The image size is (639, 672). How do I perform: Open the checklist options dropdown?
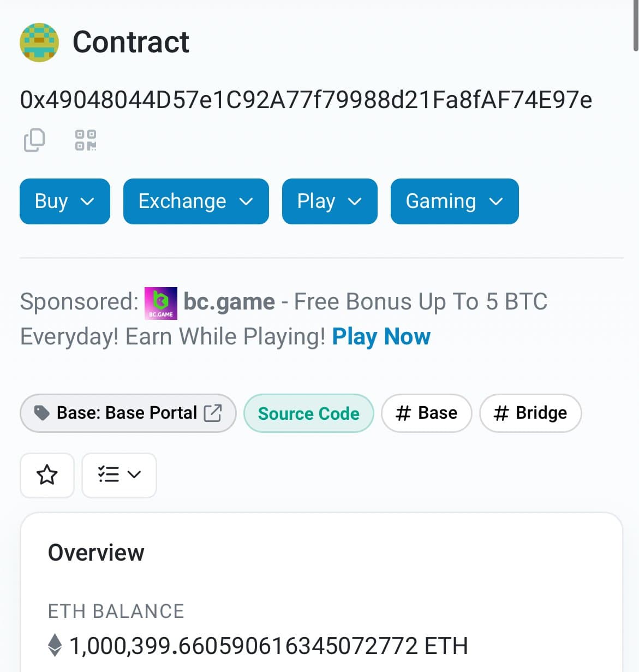119,475
